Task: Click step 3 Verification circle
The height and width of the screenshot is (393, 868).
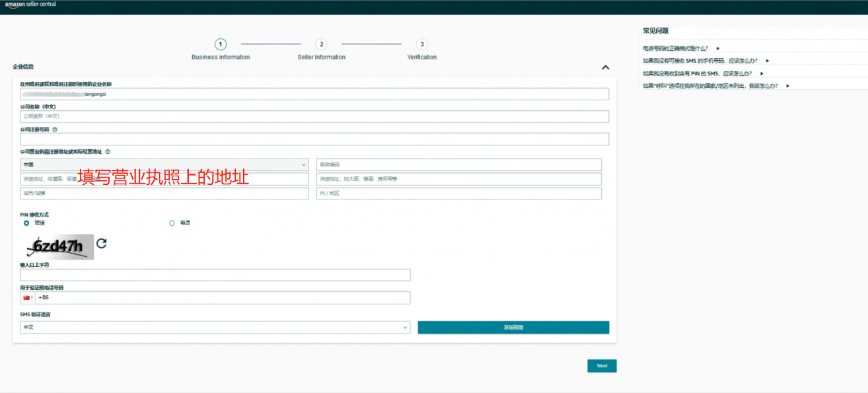Action: [x=421, y=44]
